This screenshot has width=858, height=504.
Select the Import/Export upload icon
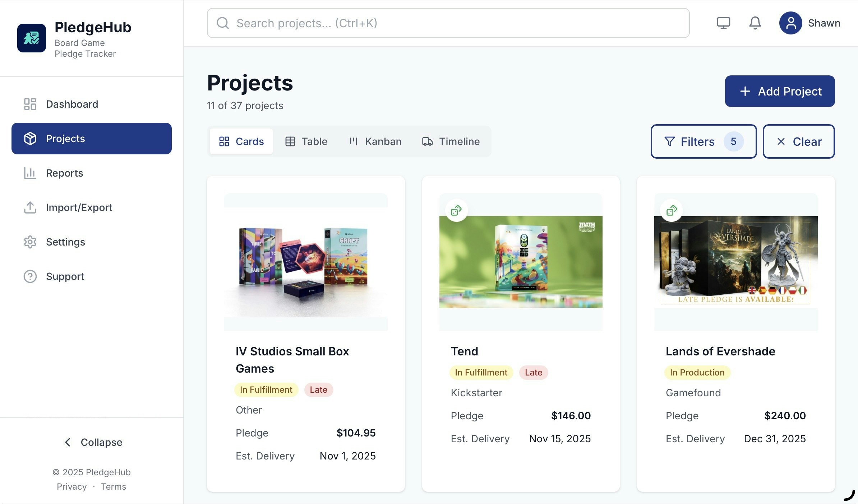[30, 207]
